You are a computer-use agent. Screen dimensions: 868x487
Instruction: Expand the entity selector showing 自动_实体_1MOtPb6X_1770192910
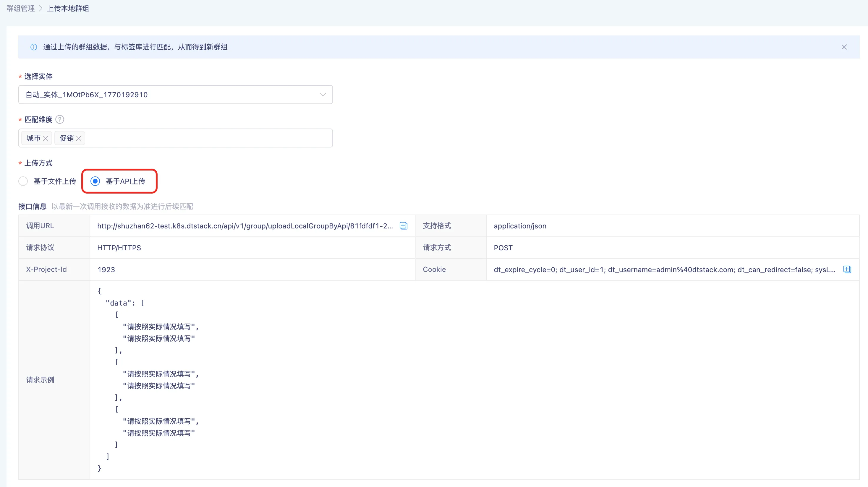[x=176, y=95]
